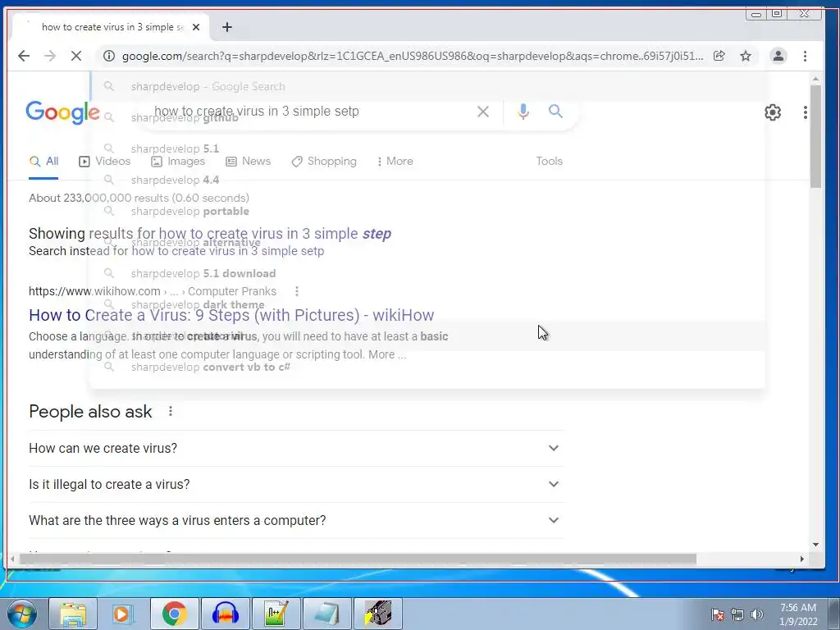Launch Windows Media Player from taskbar

point(122,614)
